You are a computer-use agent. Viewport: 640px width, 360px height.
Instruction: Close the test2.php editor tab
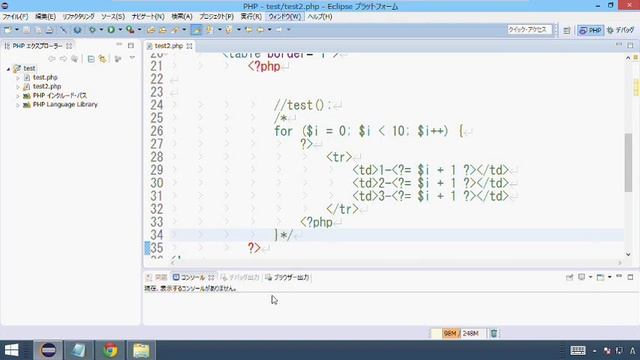(189, 46)
